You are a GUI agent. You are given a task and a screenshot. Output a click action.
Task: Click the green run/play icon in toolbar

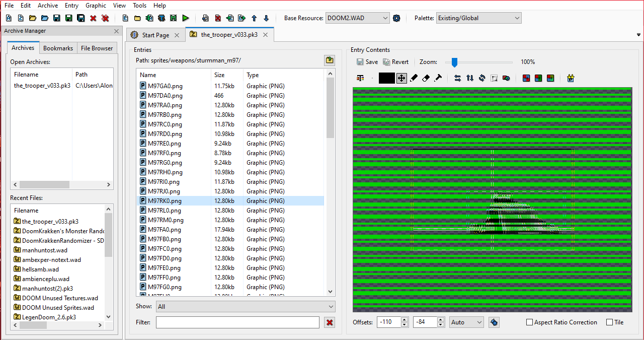click(x=186, y=18)
